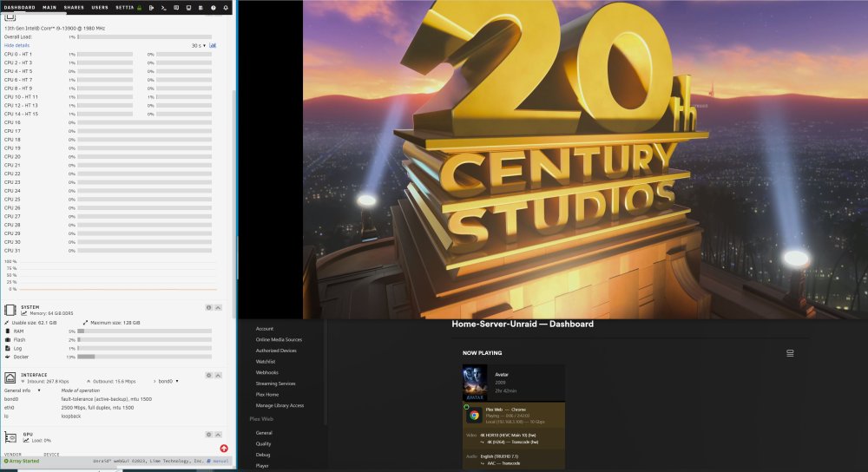Collapse the System panel with its chevron
The height and width of the screenshot is (472, 868).
[218, 308]
